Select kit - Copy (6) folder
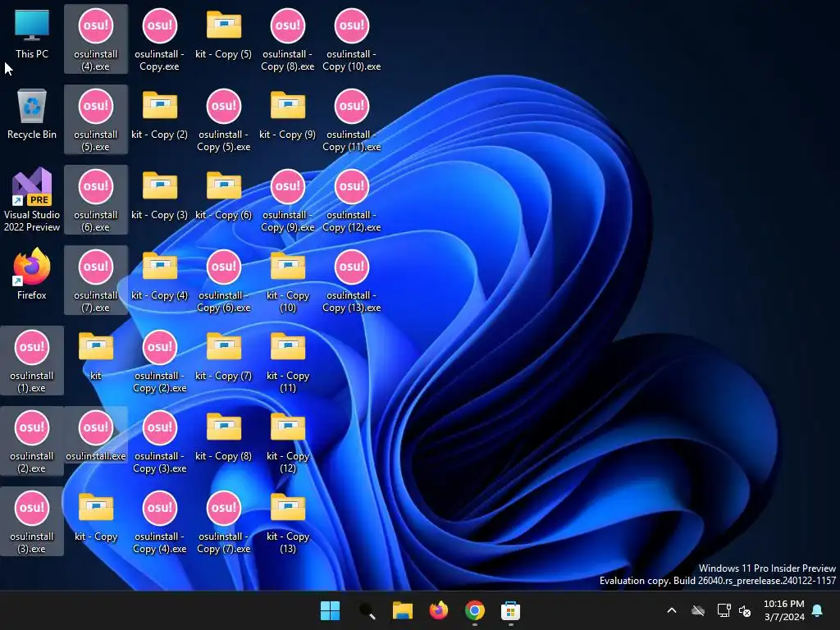Screen dimensions: 840x630 pyautogui.click(x=223, y=194)
